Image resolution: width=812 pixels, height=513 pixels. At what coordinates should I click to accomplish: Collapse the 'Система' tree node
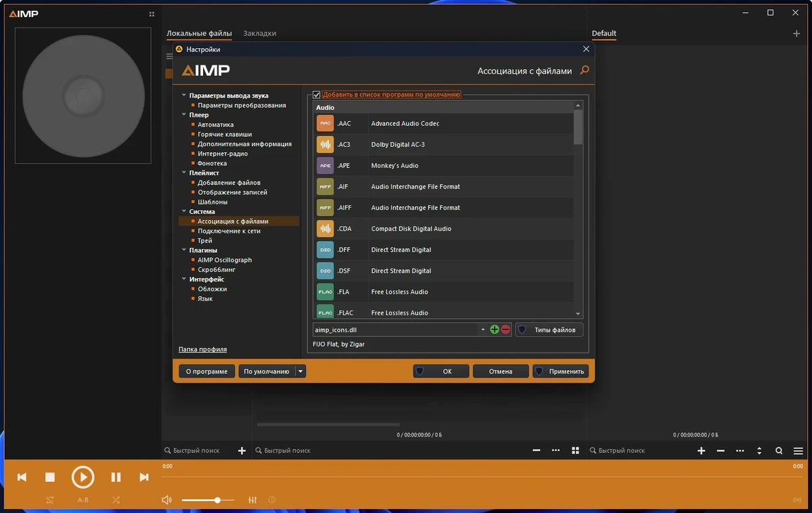[x=183, y=211]
